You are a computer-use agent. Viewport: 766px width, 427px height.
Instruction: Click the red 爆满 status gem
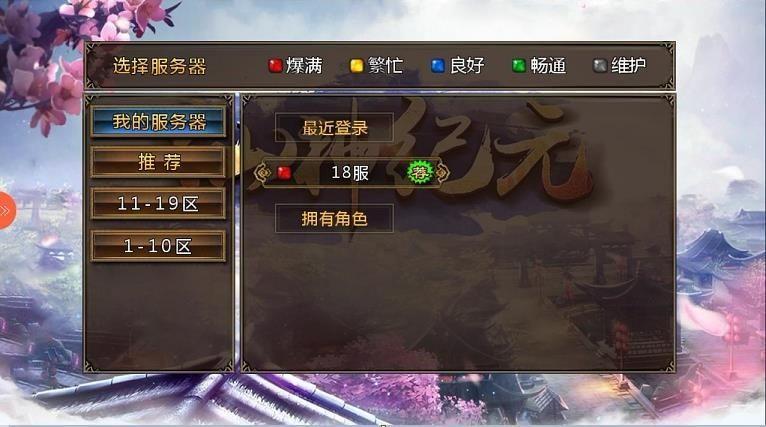point(276,65)
